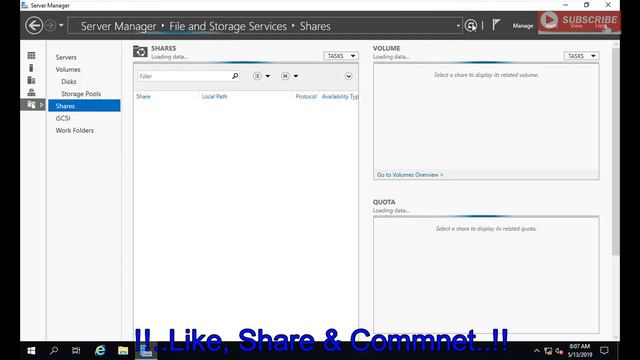Image resolution: width=640 pixels, height=360 pixels.
Task: Open navigation history dropdown beside forward arrow
Action: click(61, 26)
